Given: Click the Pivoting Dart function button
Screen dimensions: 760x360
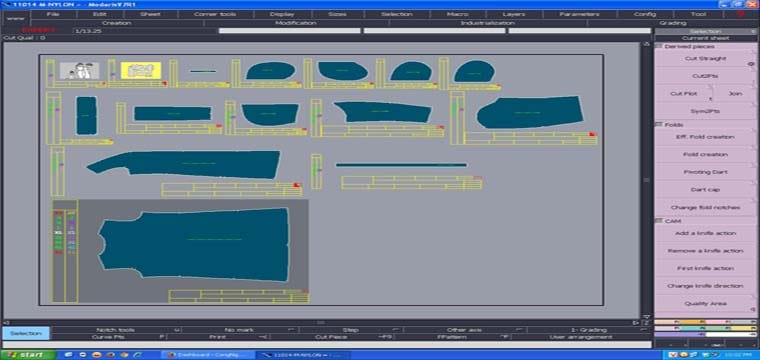Looking at the screenshot, I should coord(705,172).
